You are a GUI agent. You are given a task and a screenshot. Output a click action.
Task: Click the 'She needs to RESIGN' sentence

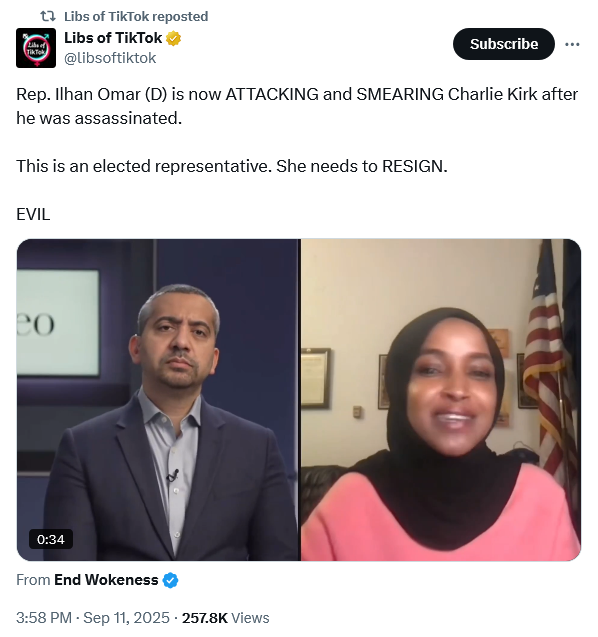click(x=362, y=166)
